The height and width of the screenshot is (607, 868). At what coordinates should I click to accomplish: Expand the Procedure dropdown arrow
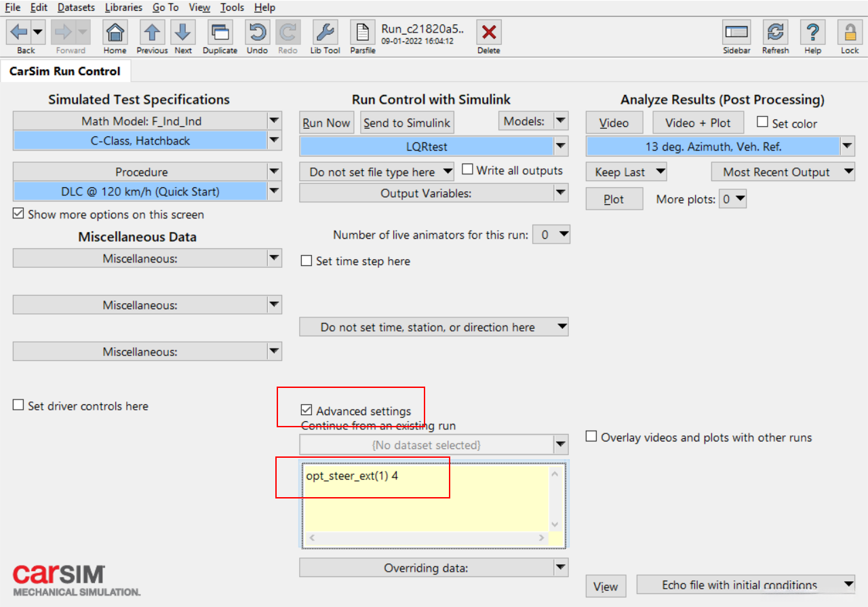[274, 172]
